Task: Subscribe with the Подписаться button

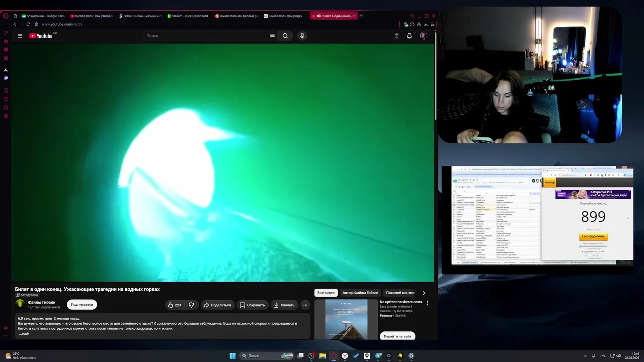Action: click(82, 304)
